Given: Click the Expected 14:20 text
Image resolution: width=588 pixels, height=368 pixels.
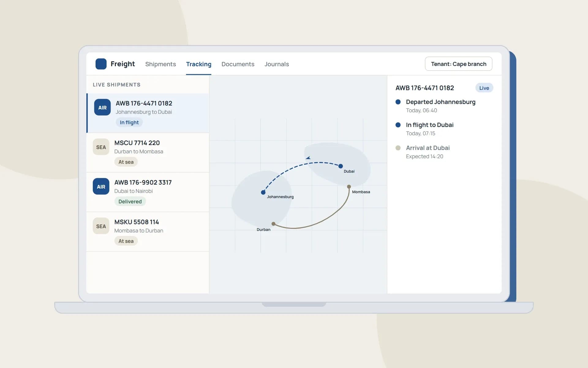Looking at the screenshot, I should [424, 156].
